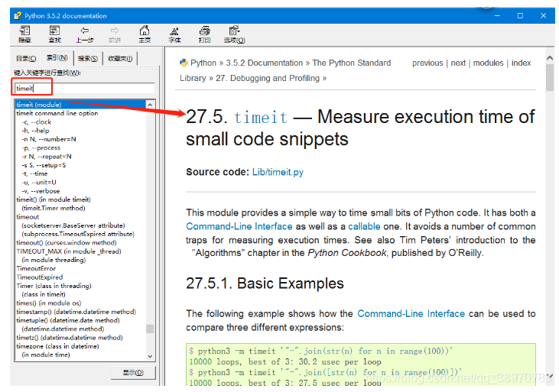The image size is (559, 392).
Task: Select the '-s S, --setup=S' index entry
Action: pos(44,165)
